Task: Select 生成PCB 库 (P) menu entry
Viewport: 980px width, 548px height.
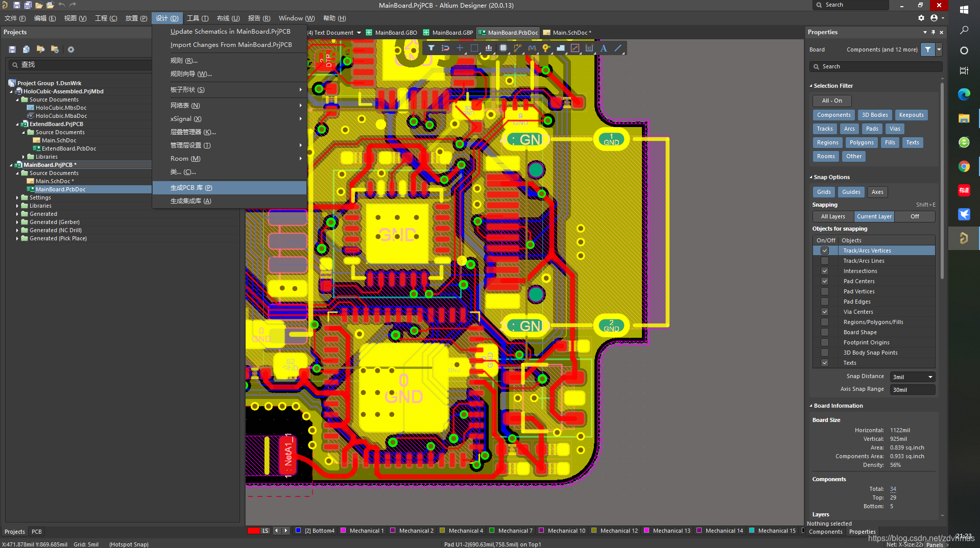Action: point(230,187)
